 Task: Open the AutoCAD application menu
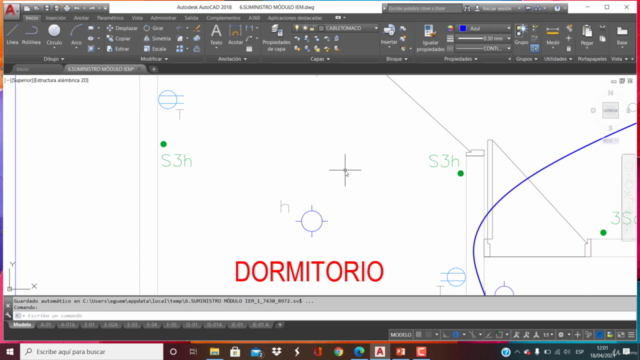11,10
